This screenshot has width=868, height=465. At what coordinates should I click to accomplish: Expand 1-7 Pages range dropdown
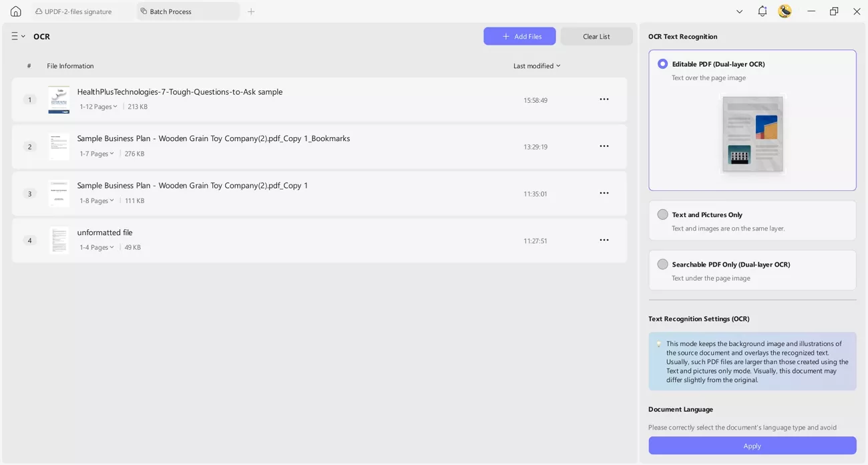[x=97, y=154]
